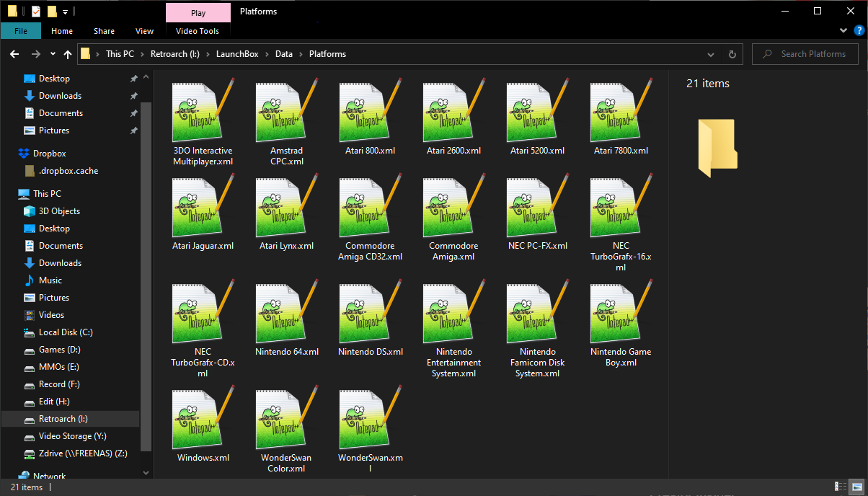This screenshot has width=868, height=496.
Task: Click the Forward navigation arrow
Action: click(35, 54)
